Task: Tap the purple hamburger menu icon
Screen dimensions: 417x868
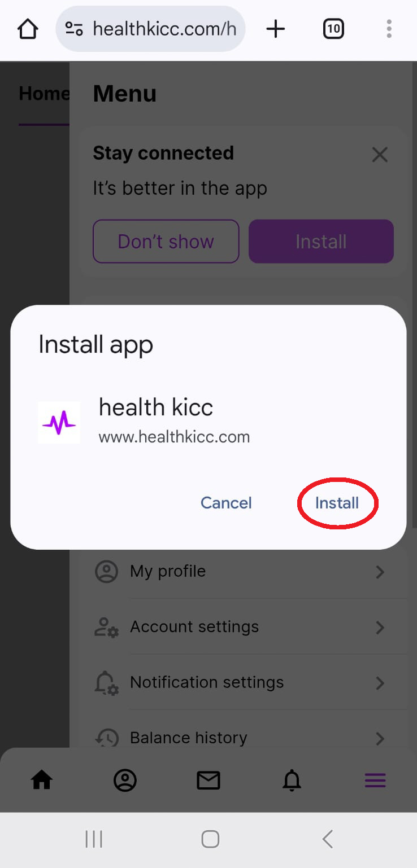Action: point(375,780)
